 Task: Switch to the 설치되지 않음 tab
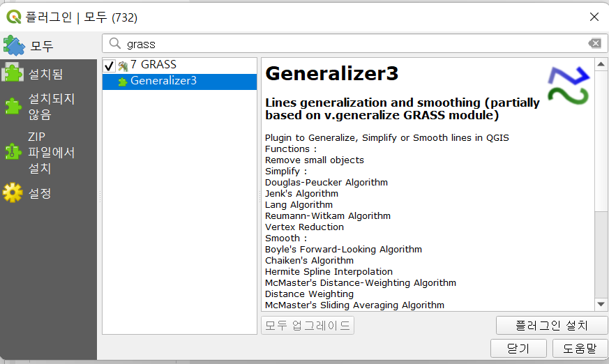point(48,106)
